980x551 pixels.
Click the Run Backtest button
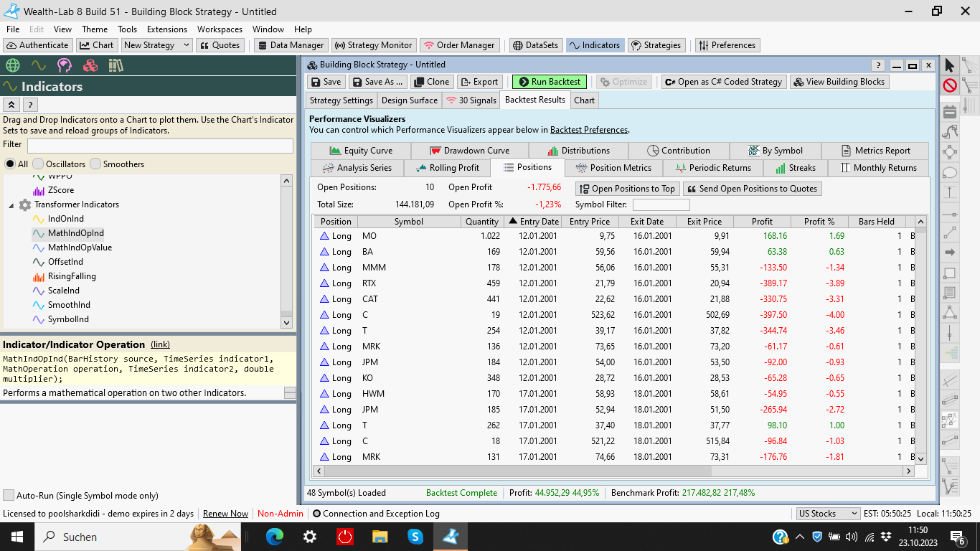click(x=550, y=82)
